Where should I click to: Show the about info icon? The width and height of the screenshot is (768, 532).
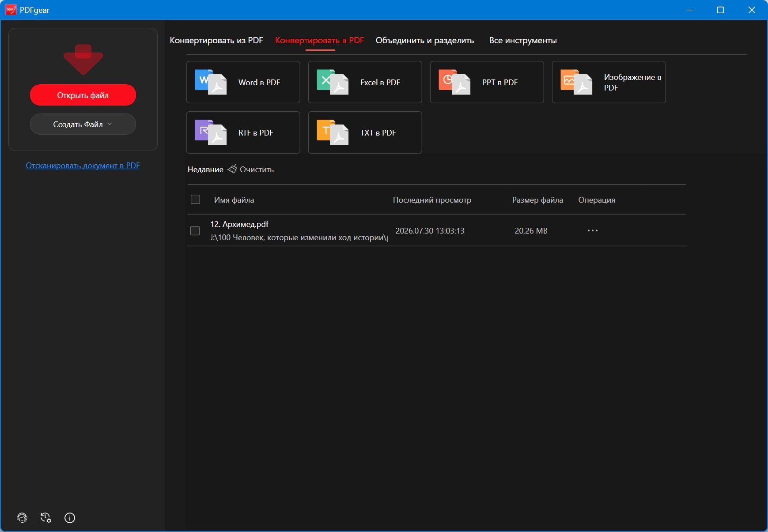70,518
